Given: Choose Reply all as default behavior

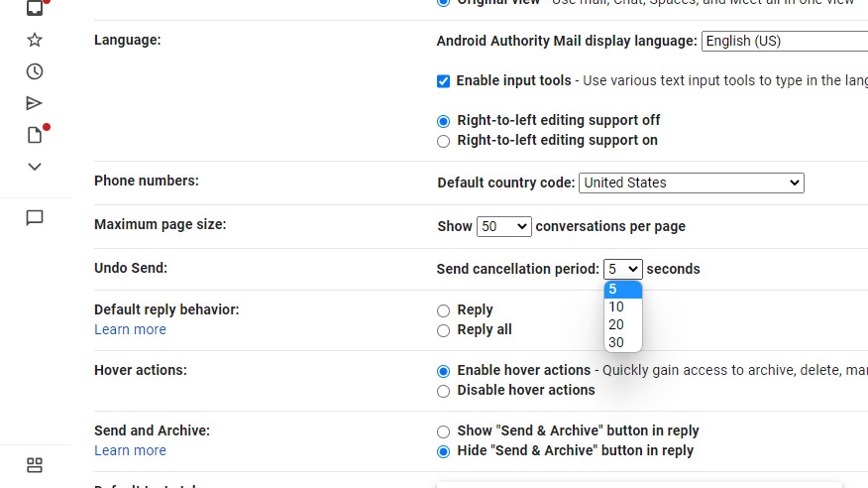Looking at the screenshot, I should coord(444,330).
